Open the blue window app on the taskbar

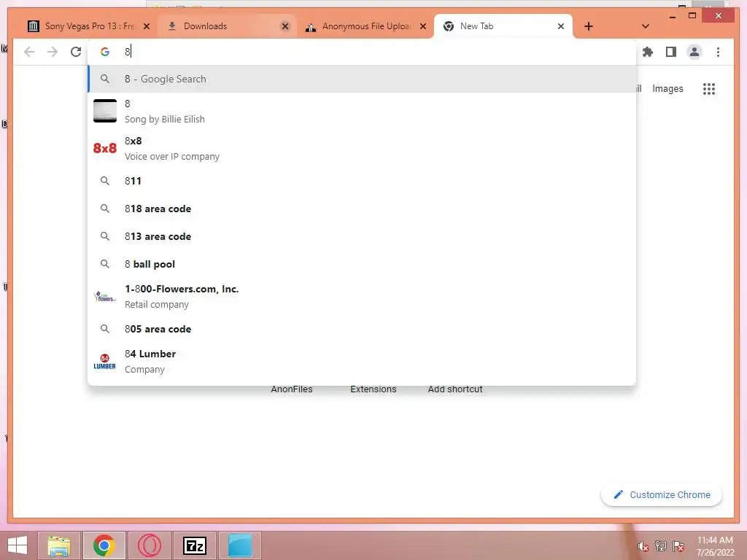[x=240, y=545]
